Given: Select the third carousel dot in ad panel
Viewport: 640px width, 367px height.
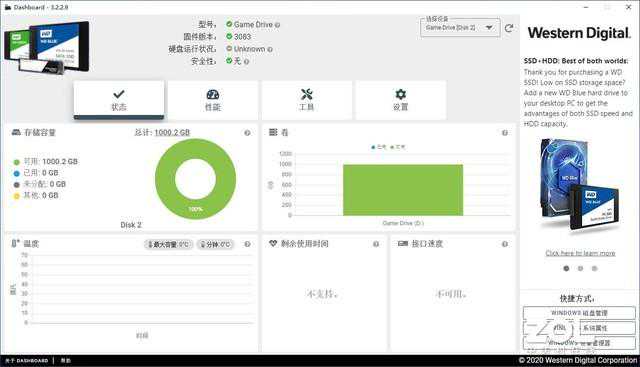Looking at the screenshot, I should pos(594,268).
